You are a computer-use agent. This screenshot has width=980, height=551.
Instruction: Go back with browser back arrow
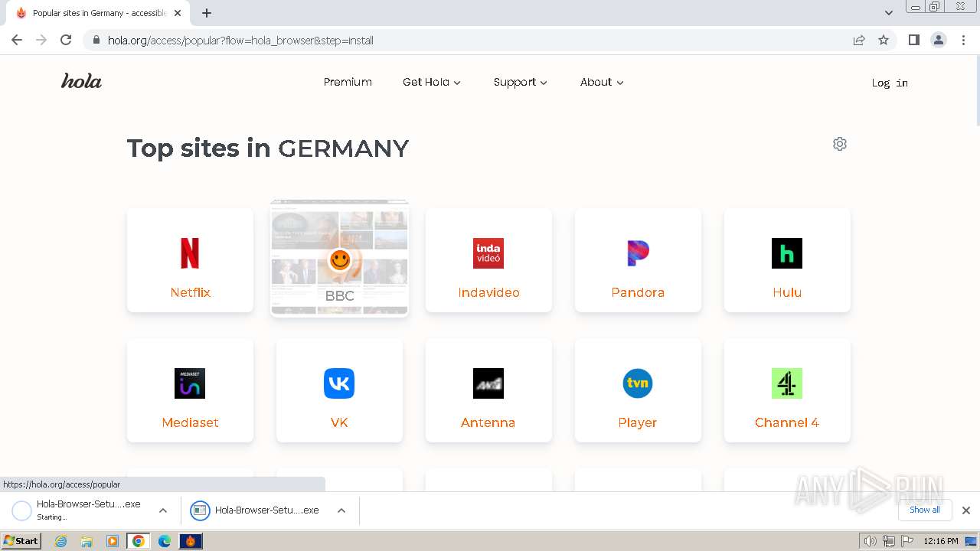[x=17, y=40]
